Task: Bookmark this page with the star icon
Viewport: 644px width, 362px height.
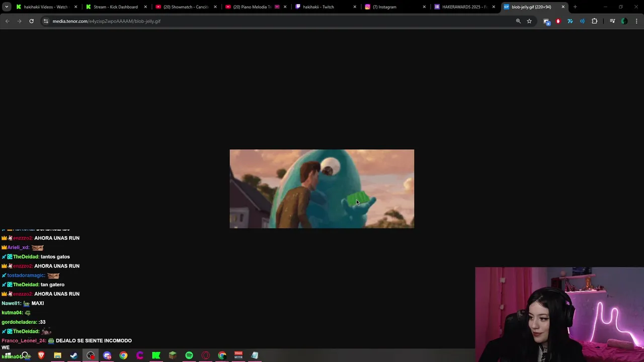Action: click(529, 21)
